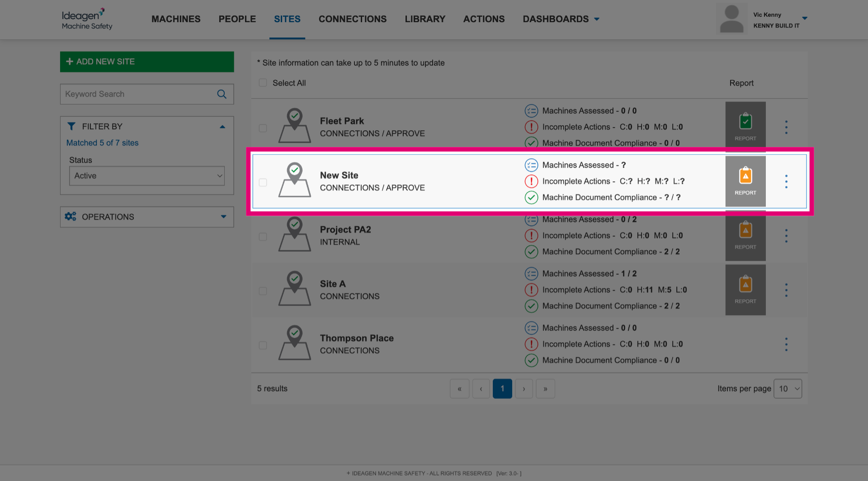Open the three-dot menu for Project PA2

[x=786, y=236]
